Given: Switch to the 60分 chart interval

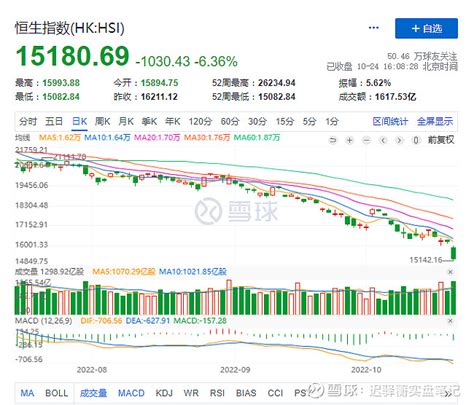Looking at the screenshot, I should 230,121.
